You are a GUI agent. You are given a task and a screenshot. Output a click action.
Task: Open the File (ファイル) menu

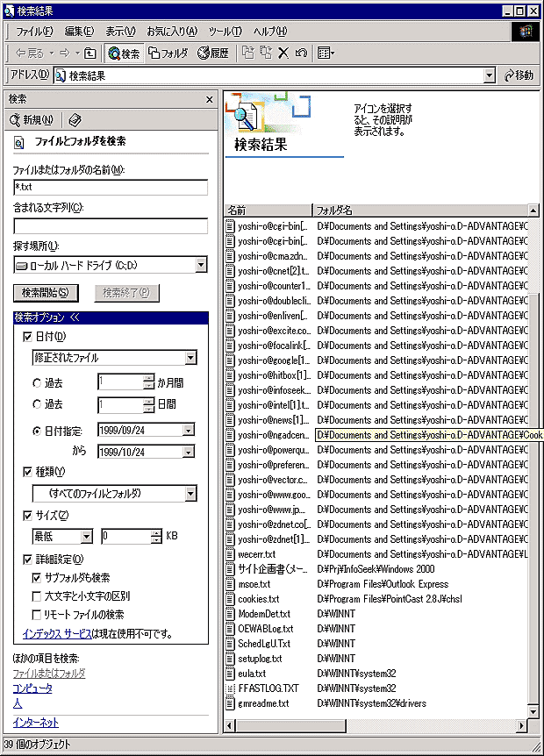[x=34, y=32]
